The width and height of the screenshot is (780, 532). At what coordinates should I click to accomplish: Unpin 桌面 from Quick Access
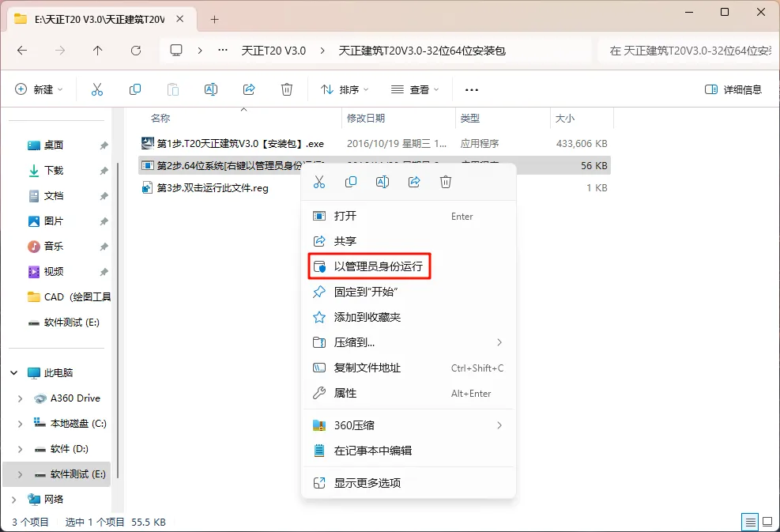(x=104, y=145)
